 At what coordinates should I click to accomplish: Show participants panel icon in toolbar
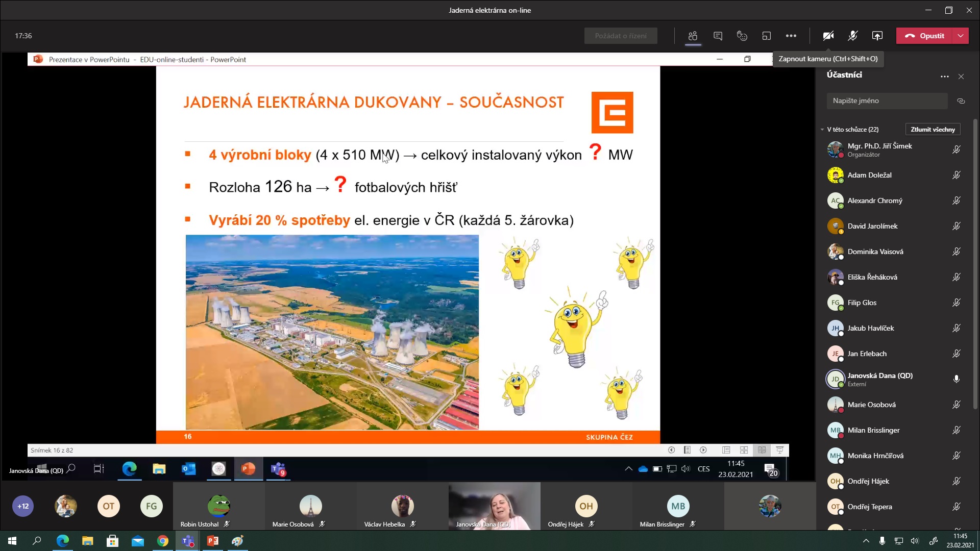[x=693, y=36]
